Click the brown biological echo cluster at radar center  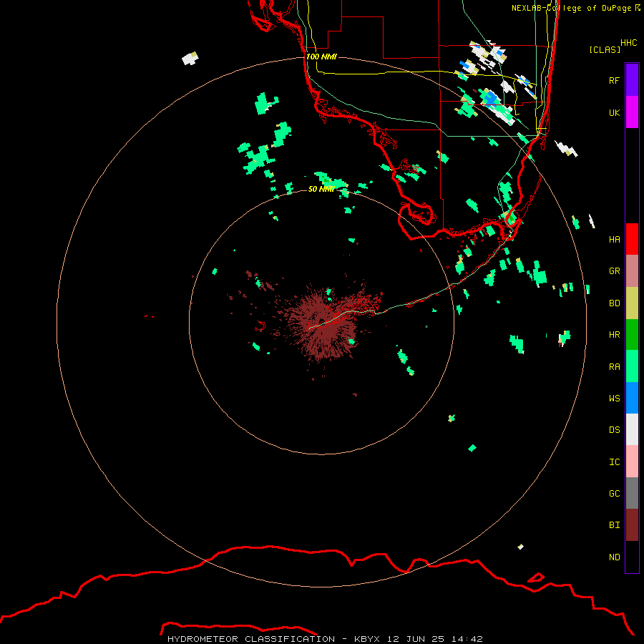[324, 323]
